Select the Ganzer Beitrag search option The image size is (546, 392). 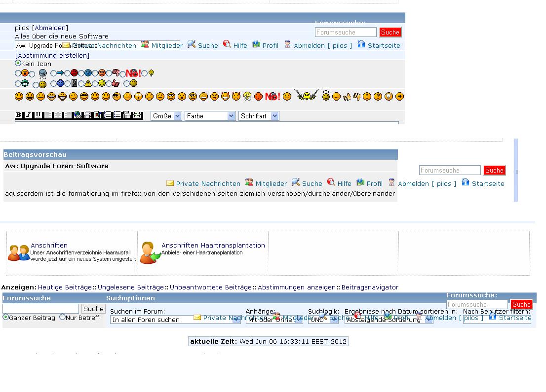[6, 317]
